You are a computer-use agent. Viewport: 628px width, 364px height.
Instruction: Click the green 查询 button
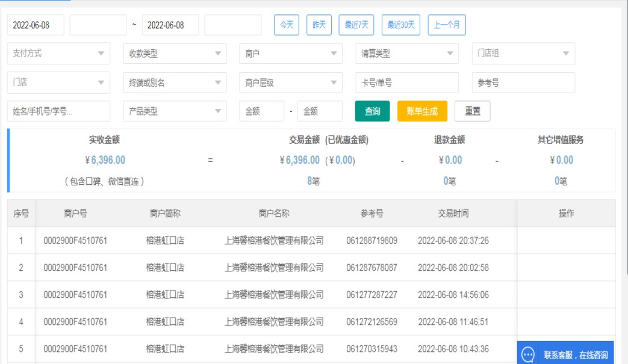point(373,111)
